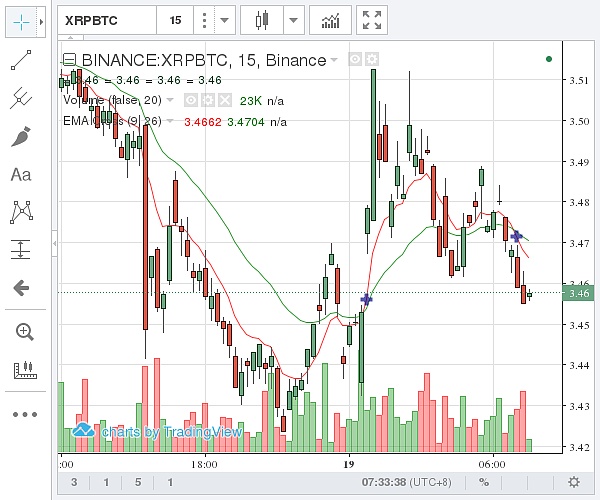
Task: Click the 06:00 time axis label
Action: (492, 464)
